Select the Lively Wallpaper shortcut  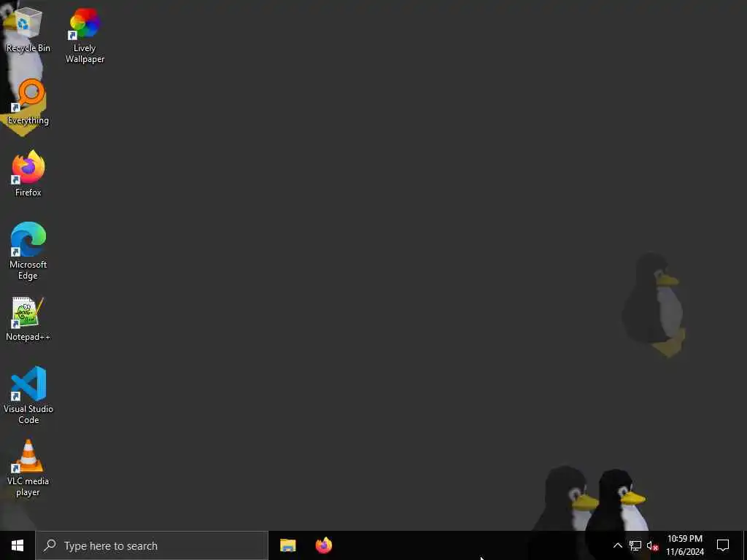tap(85, 36)
